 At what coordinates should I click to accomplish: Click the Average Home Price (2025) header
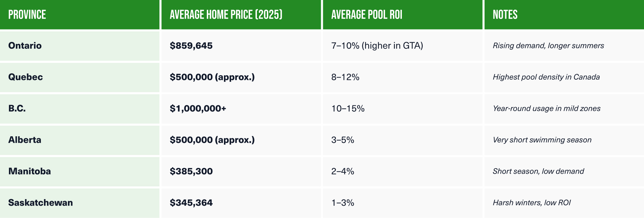tap(226, 15)
